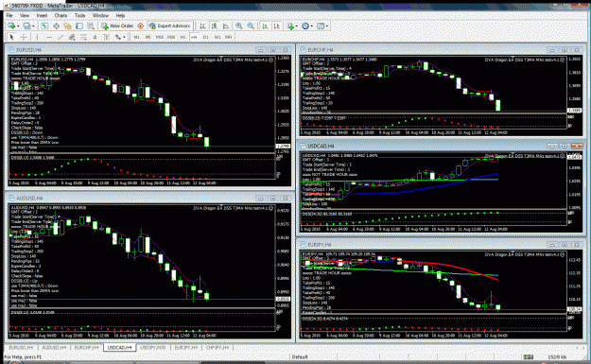Viewport: 591px width, 364px height.
Task: Switch to the AUDUSD,H4 bottom tab
Action: (54, 347)
